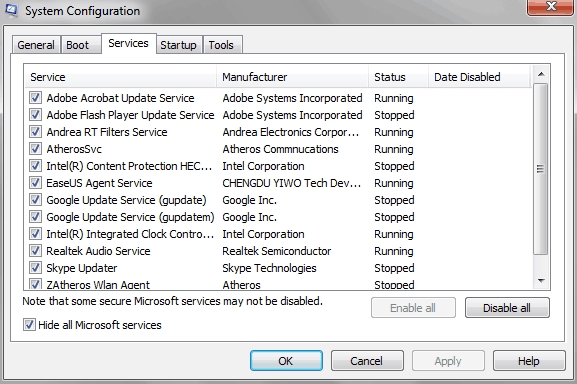577x384 pixels.
Task: Click the scroll up arrow of services list
Action: click(x=541, y=74)
